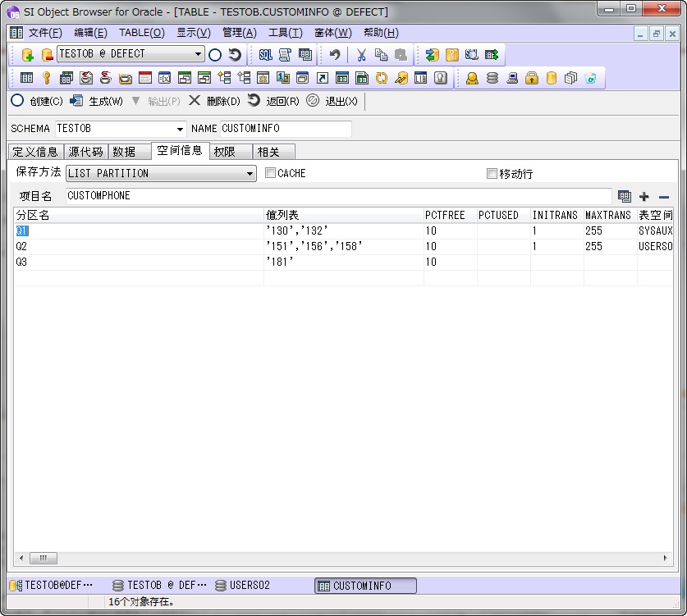Click the window icon with yellow asterisk
The height and width of the screenshot is (616, 687).
pos(263,78)
